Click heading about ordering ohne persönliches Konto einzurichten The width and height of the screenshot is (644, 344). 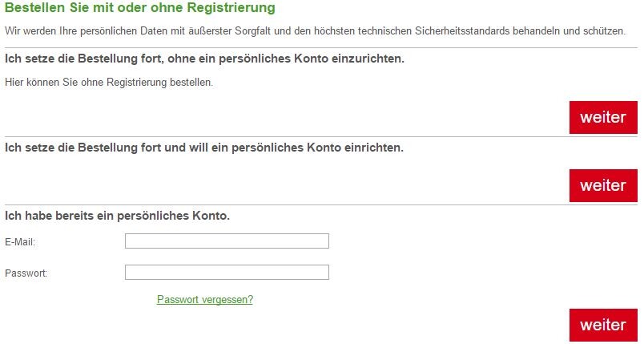(x=204, y=59)
